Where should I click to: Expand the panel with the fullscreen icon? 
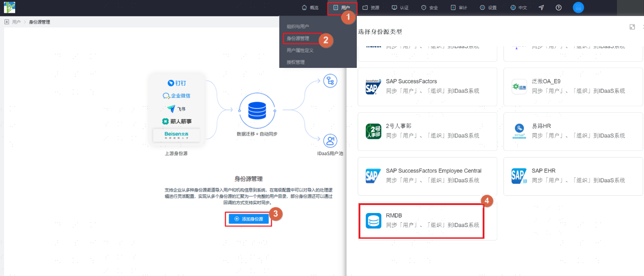point(632,27)
